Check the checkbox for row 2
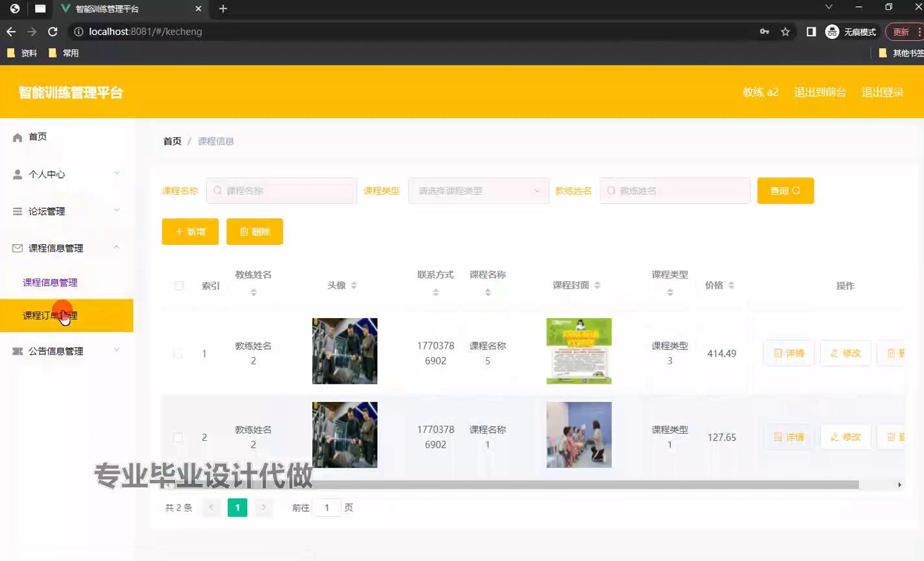 178,438
